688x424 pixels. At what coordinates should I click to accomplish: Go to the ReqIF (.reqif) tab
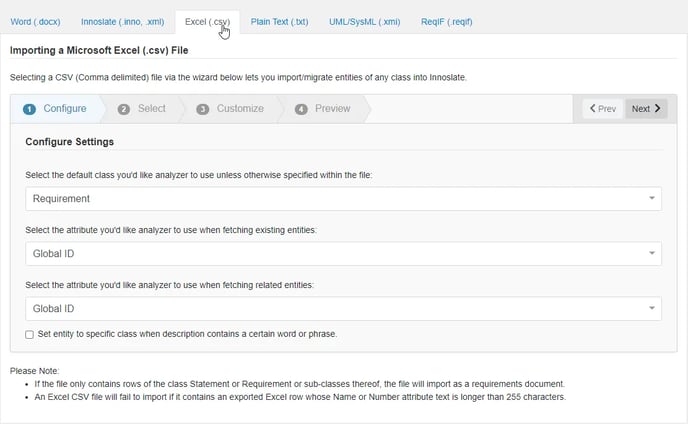coord(447,22)
